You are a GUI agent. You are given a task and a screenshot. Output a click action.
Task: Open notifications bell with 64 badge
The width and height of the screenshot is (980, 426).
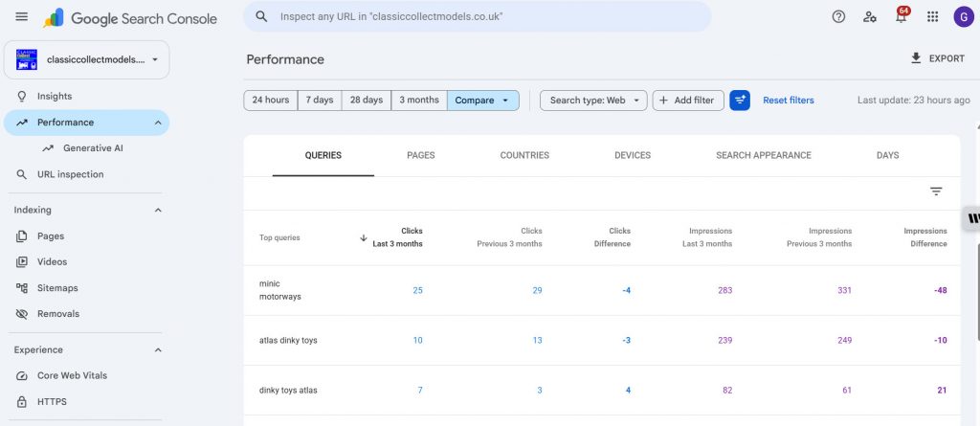pos(902,15)
